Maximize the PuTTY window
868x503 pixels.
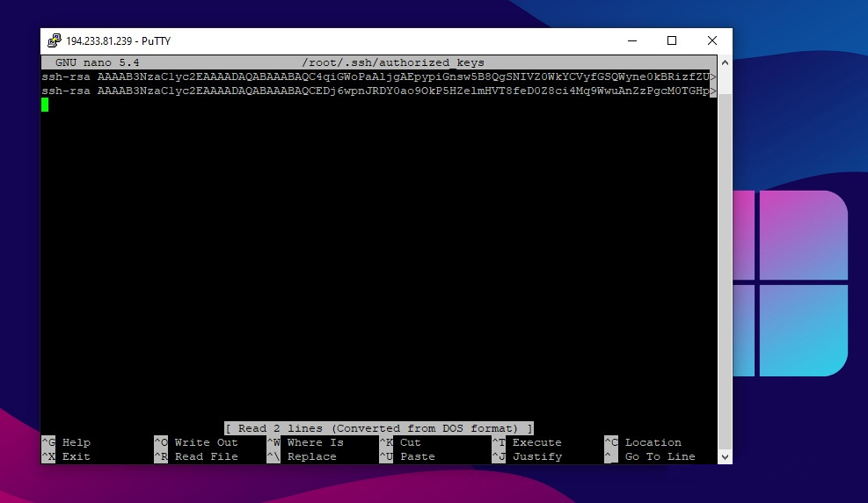(672, 41)
